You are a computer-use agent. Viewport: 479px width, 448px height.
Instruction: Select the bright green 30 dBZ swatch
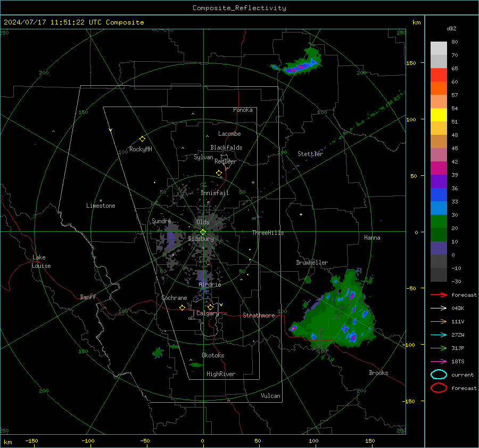click(439, 222)
